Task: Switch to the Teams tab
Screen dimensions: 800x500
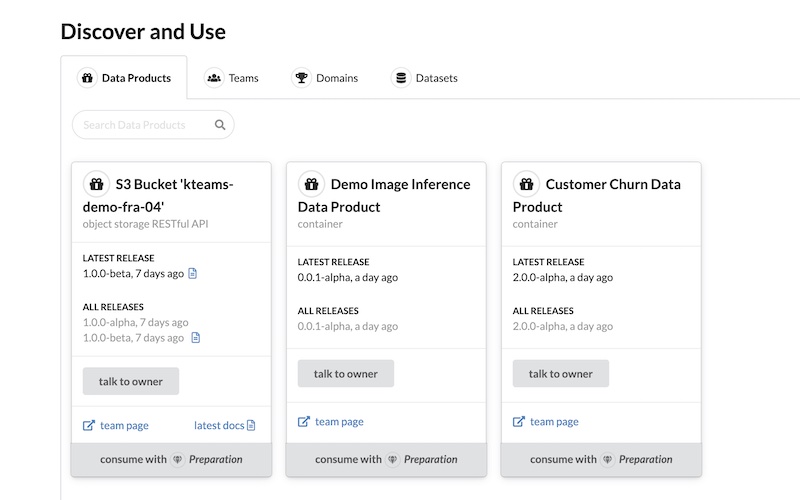Action: click(232, 78)
